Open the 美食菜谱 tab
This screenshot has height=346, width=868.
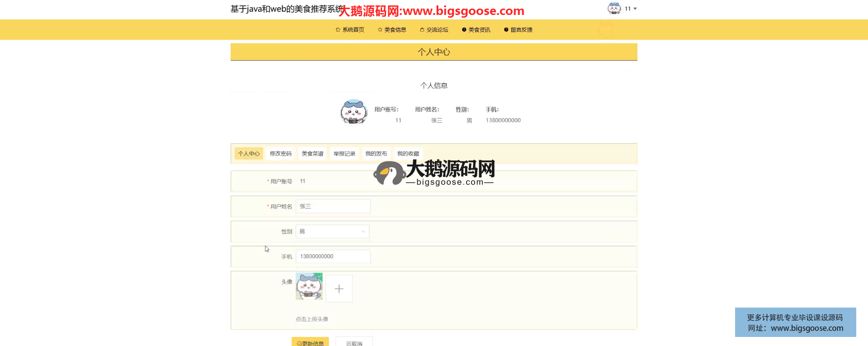(x=312, y=154)
